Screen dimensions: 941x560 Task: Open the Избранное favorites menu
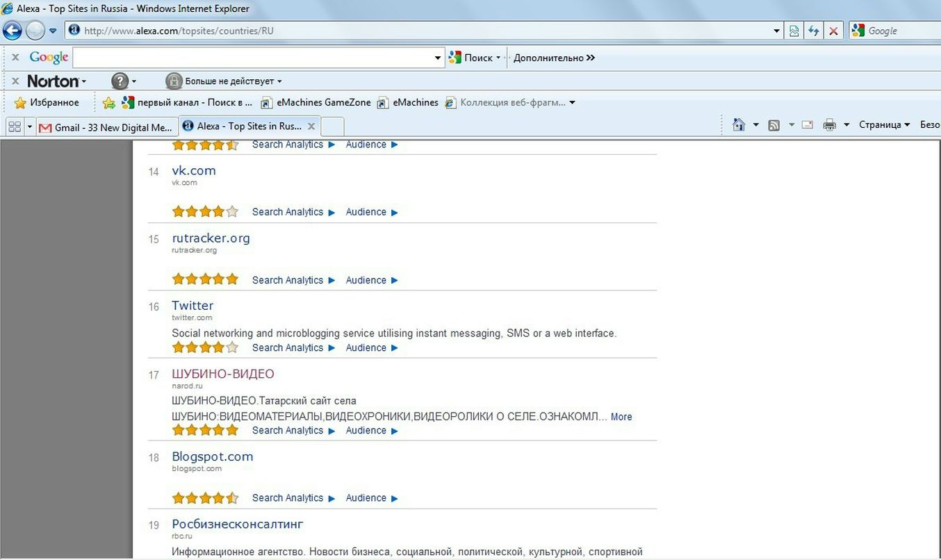point(47,103)
